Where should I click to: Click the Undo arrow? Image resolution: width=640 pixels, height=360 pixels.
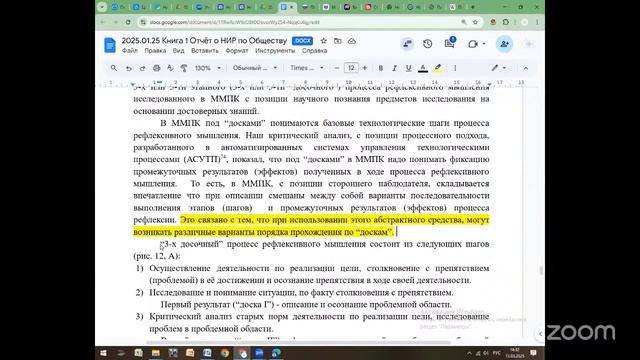129,68
